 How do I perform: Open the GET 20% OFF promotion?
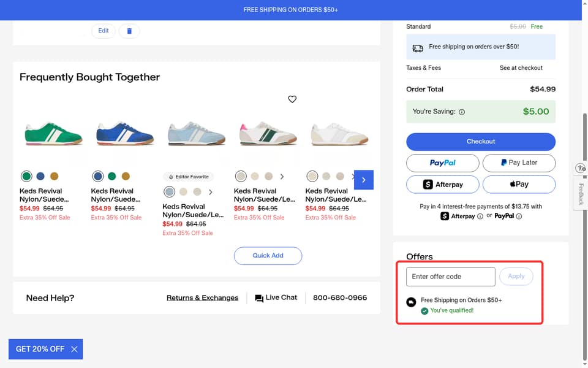pos(40,349)
